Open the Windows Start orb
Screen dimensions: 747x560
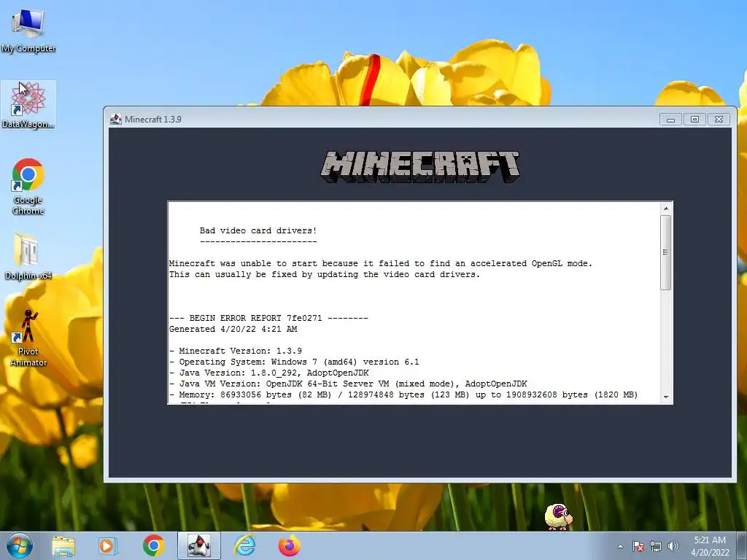tap(20, 545)
